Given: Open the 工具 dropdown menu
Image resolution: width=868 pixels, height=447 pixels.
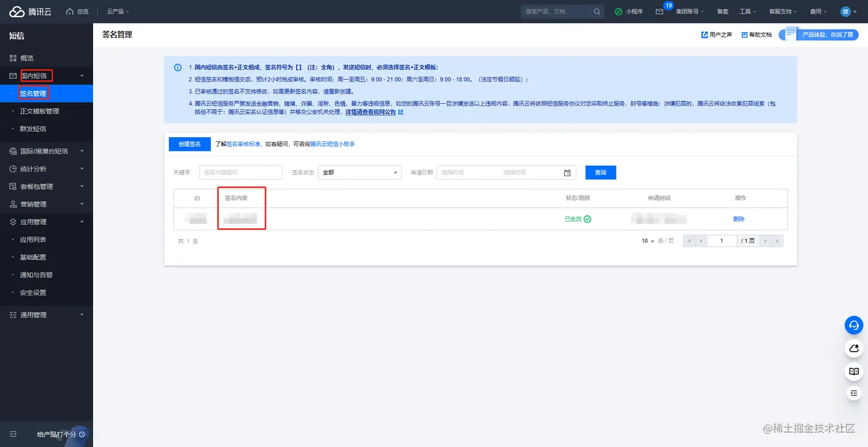Looking at the screenshot, I should pyautogui.click(x=747, y=11).
